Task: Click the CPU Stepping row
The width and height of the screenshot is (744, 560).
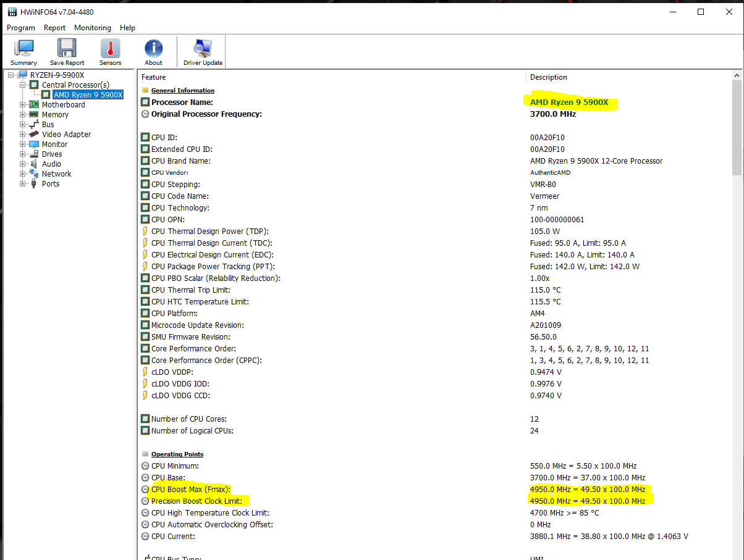Action: tap(435, 184)
